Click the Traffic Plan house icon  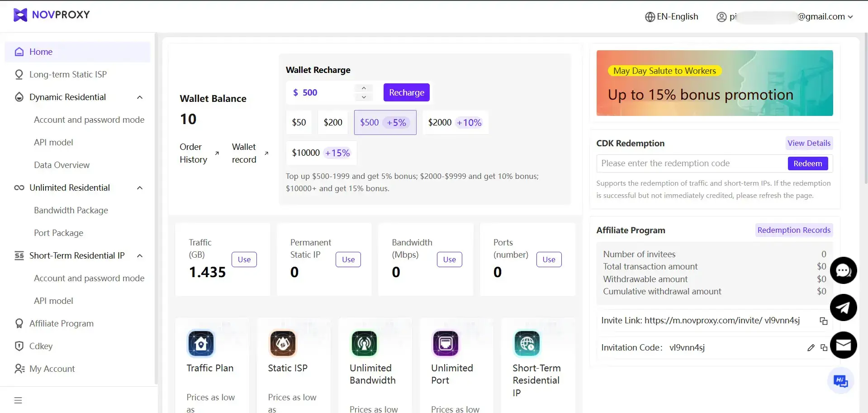(x=201, y=344)
